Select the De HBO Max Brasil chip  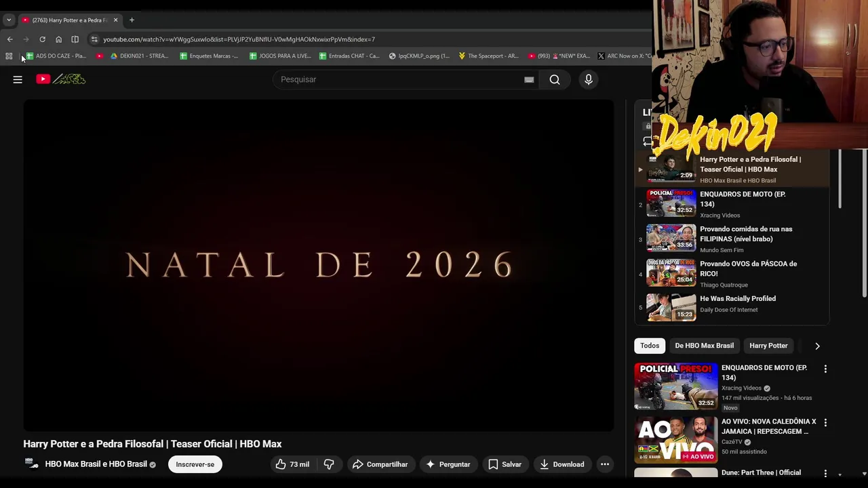pyautogui.click(x=704, y=346)
